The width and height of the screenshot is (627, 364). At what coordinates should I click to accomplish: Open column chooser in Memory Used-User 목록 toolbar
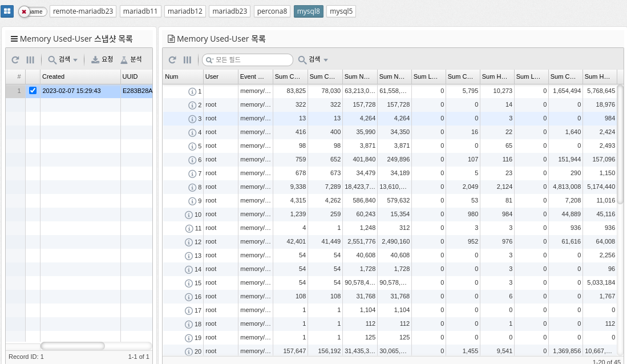187,60
